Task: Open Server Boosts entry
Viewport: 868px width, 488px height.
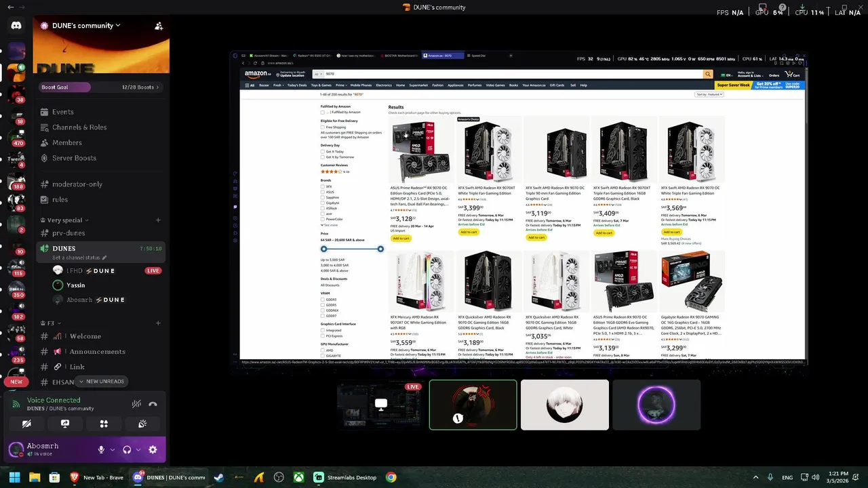Action: pyautogui.click(x=101, y=159)
